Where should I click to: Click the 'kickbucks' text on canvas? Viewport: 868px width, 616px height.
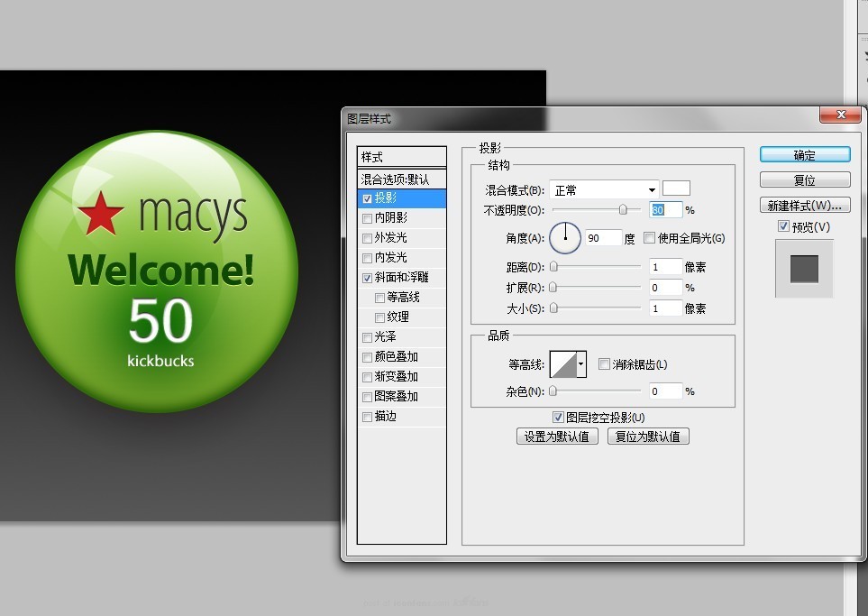coord(160,361)
